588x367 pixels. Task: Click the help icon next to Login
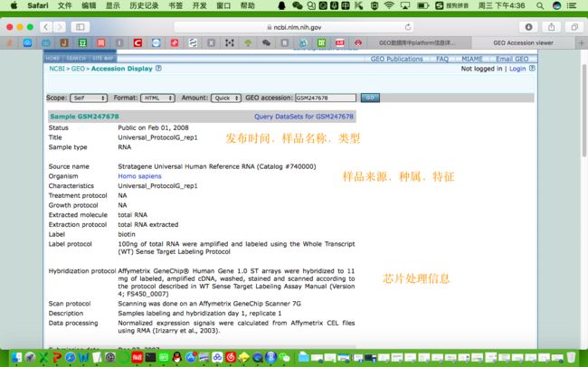pyautogui.click(x=532, y=68)
